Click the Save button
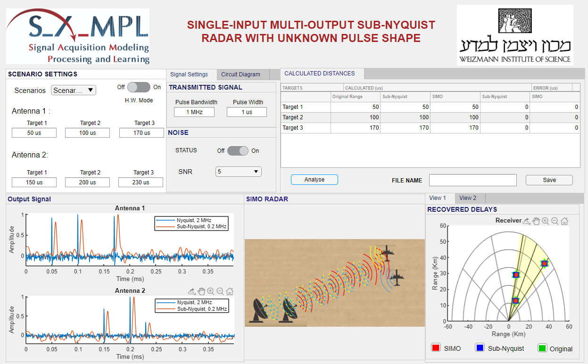 (x=549, y=180)
